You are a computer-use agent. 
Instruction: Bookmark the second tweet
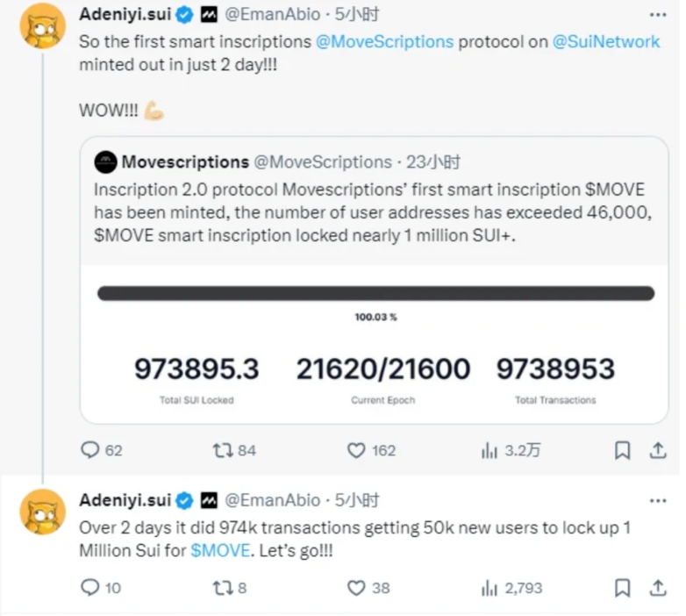point(622,588)
